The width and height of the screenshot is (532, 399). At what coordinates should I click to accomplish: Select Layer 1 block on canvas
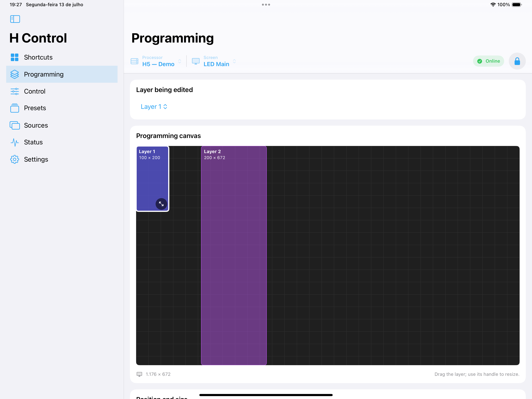click(153, 179)
